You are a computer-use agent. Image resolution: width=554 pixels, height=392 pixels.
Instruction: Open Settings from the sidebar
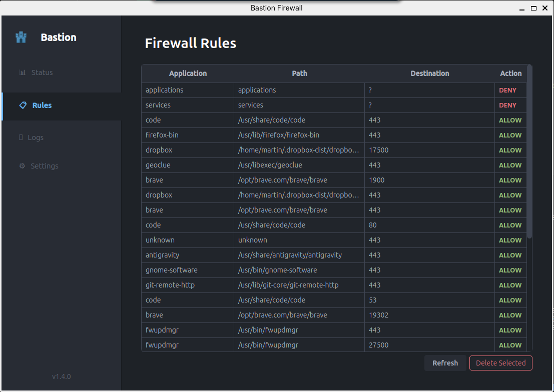(45, 166)
